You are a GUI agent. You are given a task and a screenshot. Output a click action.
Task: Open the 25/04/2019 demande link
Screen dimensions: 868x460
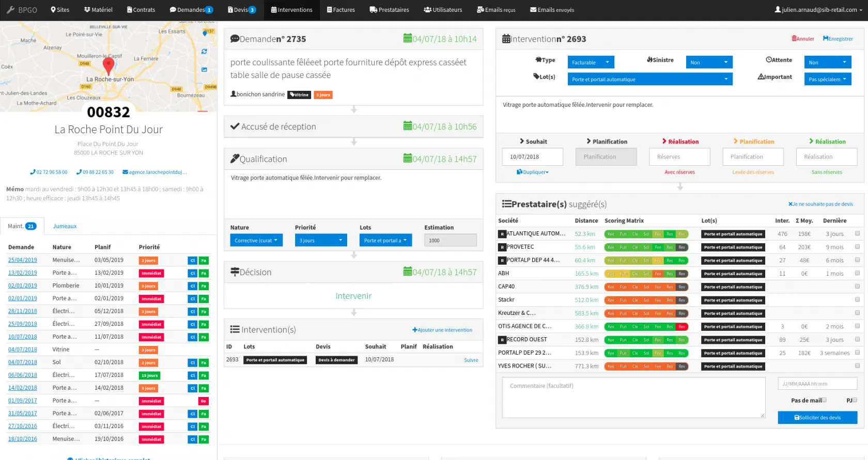pyautogui.click(x=23, y=260)
